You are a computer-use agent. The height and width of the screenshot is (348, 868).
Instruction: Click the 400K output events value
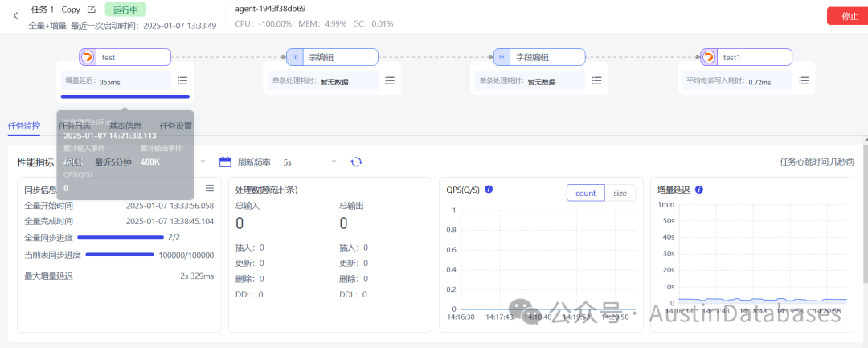click(x=150, y=162)
